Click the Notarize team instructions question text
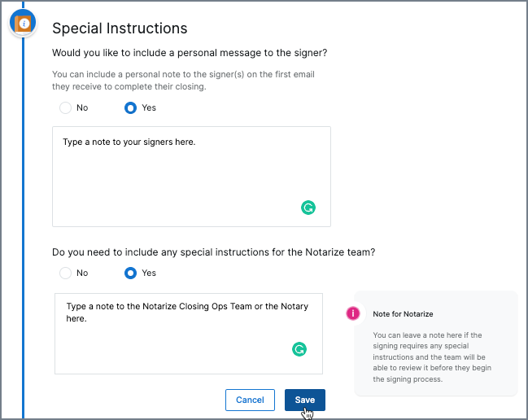The width and height of the screenshot is (528, 420). (x=213, y=252)
